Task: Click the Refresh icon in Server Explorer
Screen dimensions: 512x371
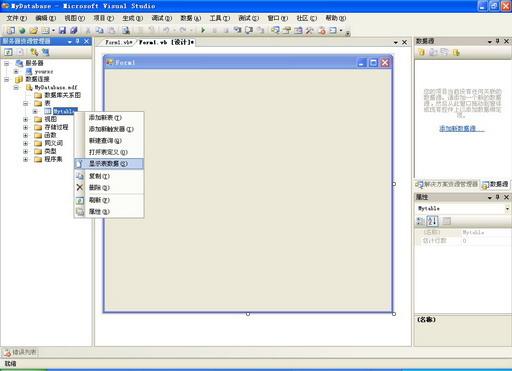Action: point(8,52)
